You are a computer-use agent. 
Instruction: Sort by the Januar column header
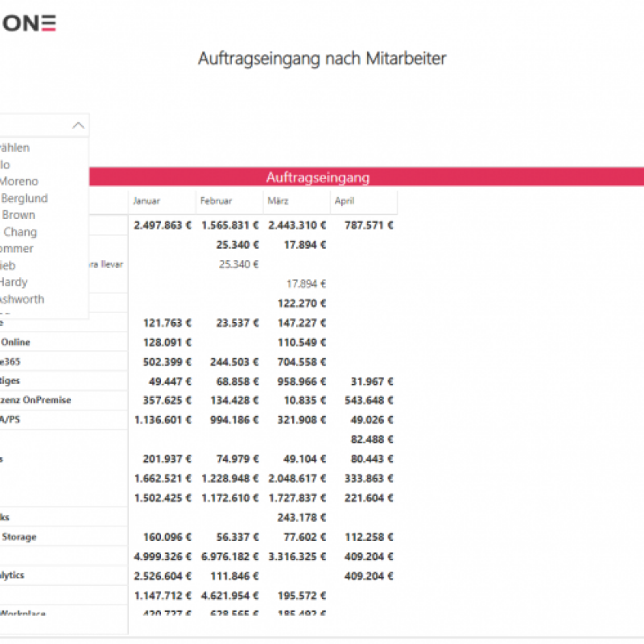(147, 201)
